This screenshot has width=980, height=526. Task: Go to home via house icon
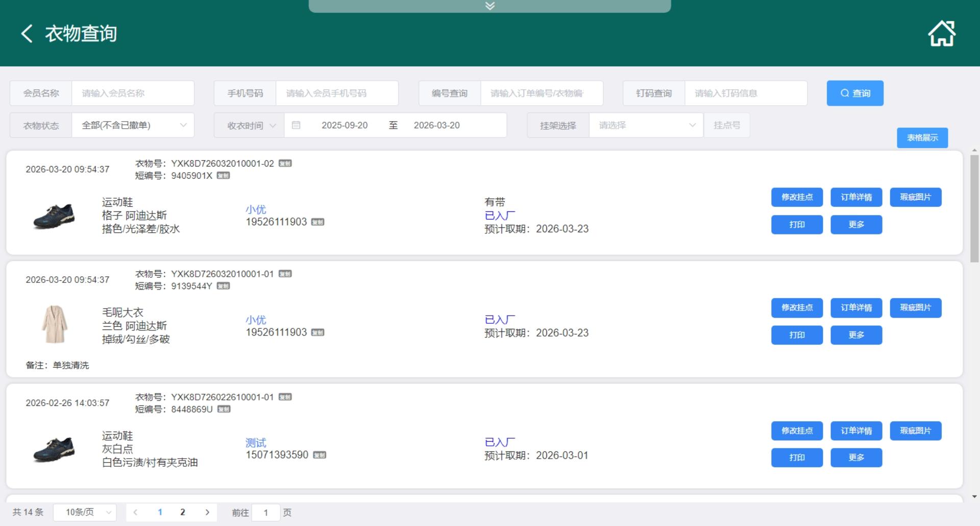coord(941,34)
